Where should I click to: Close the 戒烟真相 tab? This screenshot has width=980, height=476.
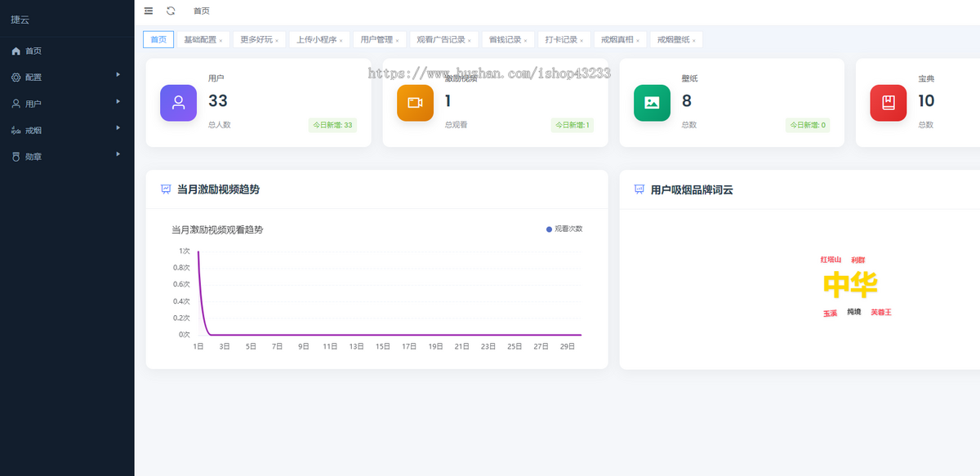pos(638,40)
